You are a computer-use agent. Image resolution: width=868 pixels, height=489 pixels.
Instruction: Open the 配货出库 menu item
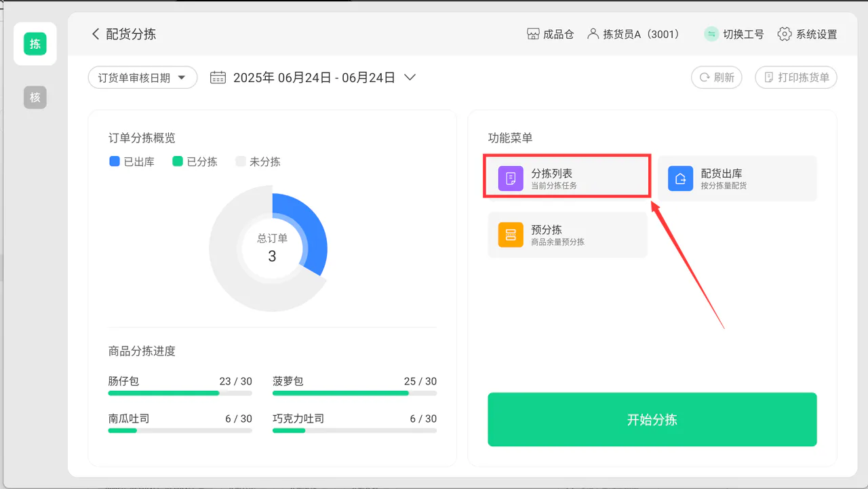pyautogui.click(x=737, y=179)
